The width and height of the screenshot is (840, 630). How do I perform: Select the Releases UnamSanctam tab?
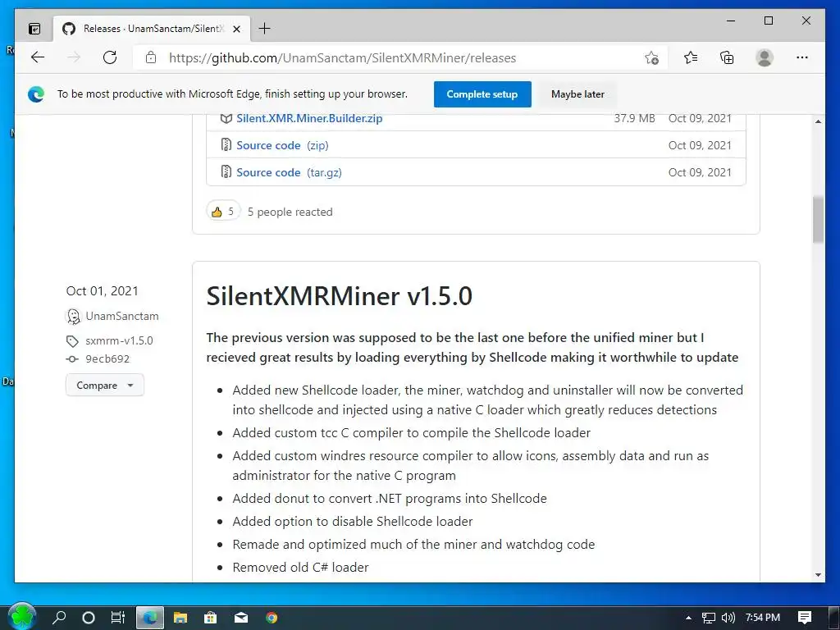coord(152,29)
